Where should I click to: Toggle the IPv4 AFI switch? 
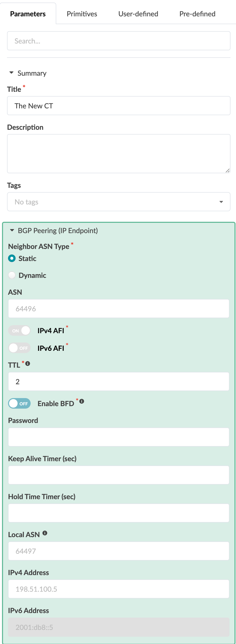coord(20,330)
